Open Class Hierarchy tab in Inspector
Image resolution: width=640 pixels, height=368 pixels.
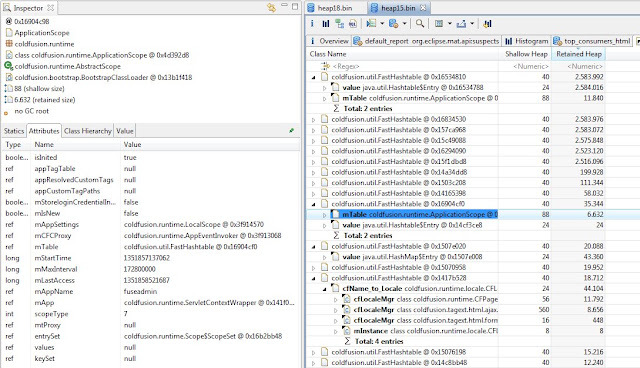[x=87, y=131]
